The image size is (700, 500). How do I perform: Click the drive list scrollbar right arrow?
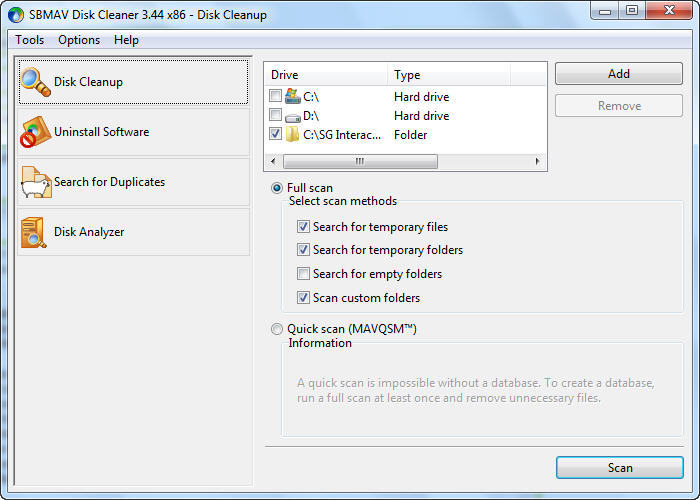point(538,161)
